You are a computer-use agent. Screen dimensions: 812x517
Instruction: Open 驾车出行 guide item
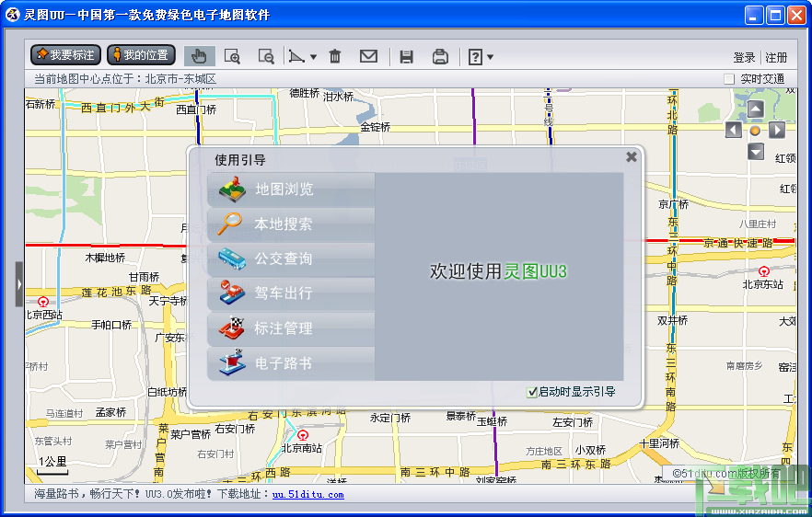(291, 294)
